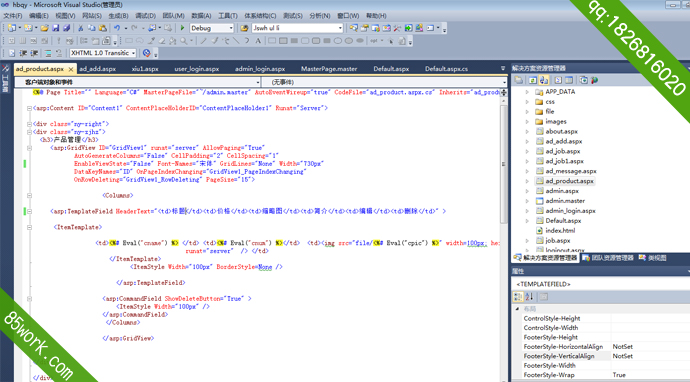The width and height of the screenshot is (690, 382).
Task: Expand the APP_DATA folder node
Action: (x=527, y=92)
